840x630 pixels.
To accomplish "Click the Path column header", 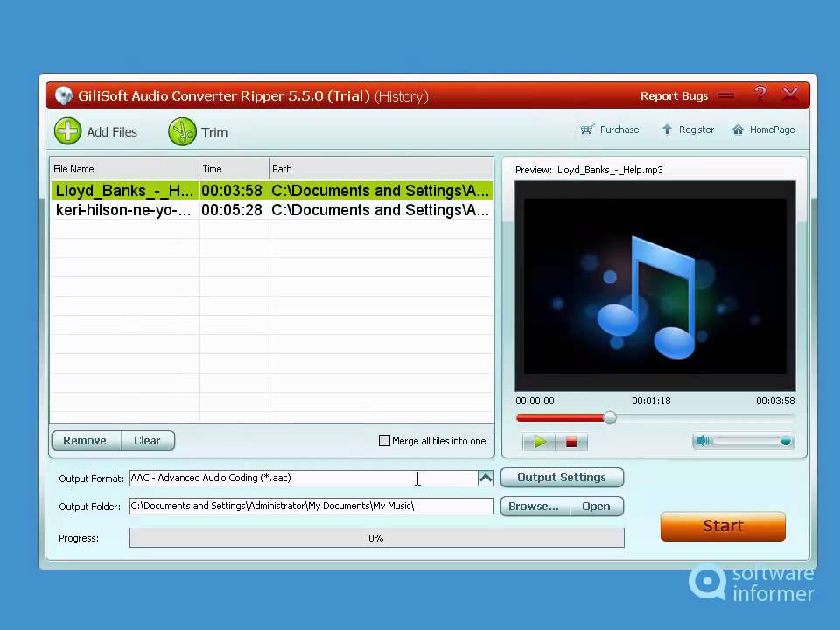I will (381, 169).
